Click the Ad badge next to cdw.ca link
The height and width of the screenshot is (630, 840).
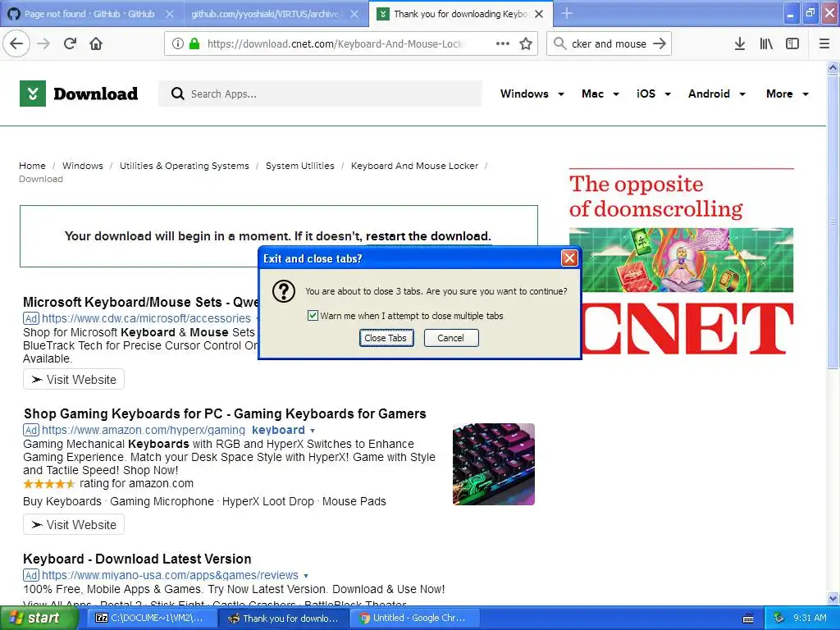(x=31, y=318)
